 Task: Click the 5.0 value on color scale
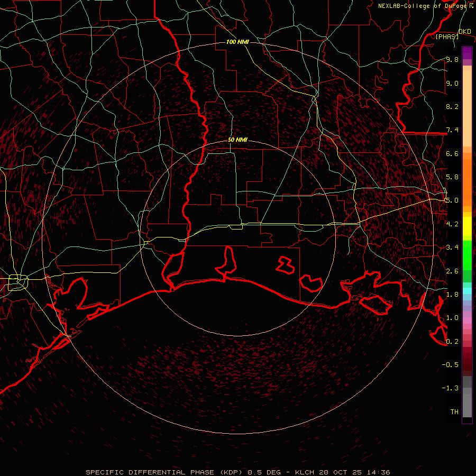click(x=452, y=200)
